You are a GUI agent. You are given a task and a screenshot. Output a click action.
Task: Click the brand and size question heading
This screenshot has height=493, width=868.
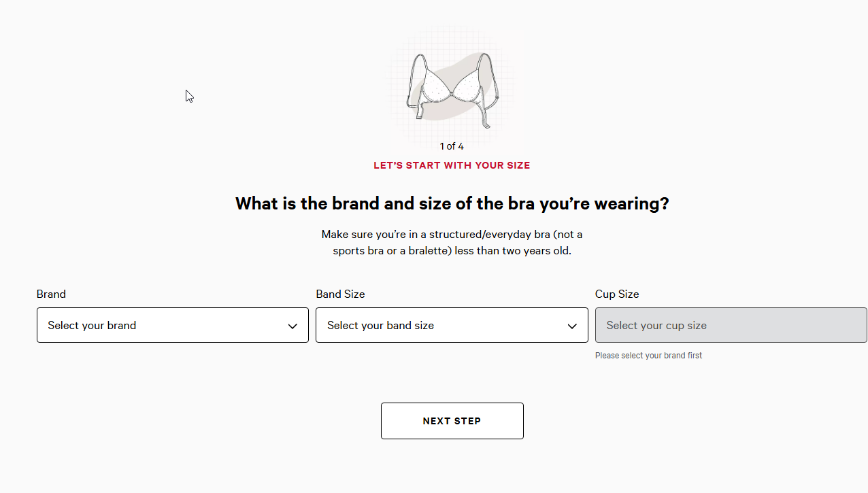(x=452, y=203)
